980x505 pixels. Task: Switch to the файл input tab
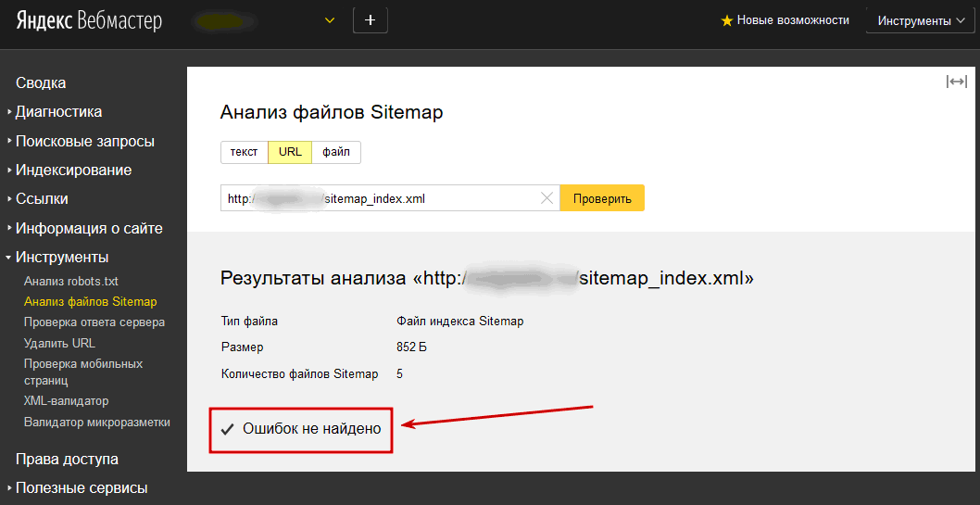[x=336, y=152]
